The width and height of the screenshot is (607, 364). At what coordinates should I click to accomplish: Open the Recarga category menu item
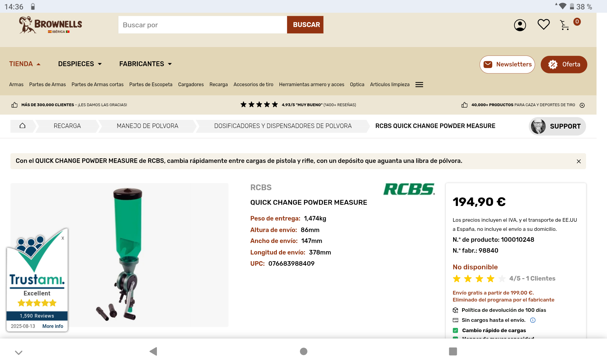click(218, 85)
